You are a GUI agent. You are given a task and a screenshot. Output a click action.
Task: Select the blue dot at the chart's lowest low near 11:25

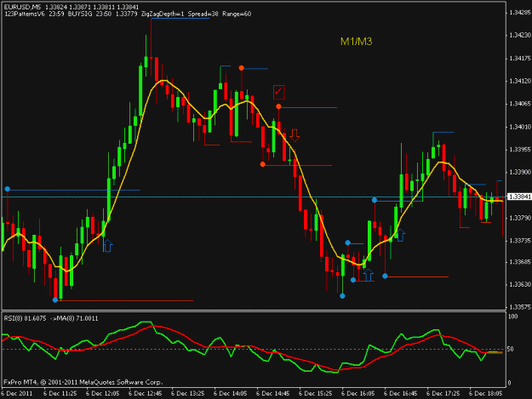(x=55, y=299)
